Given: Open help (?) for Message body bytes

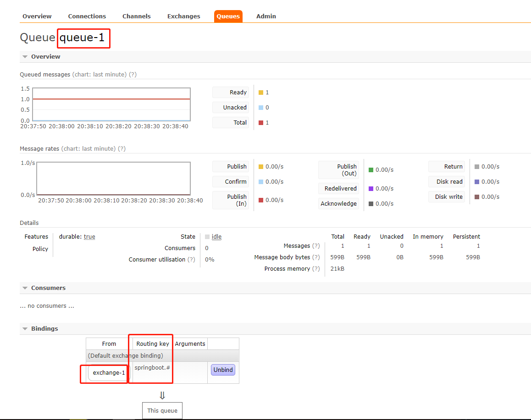Looking at the screenshot, I should pyautogui.click(x=316, y=257).
